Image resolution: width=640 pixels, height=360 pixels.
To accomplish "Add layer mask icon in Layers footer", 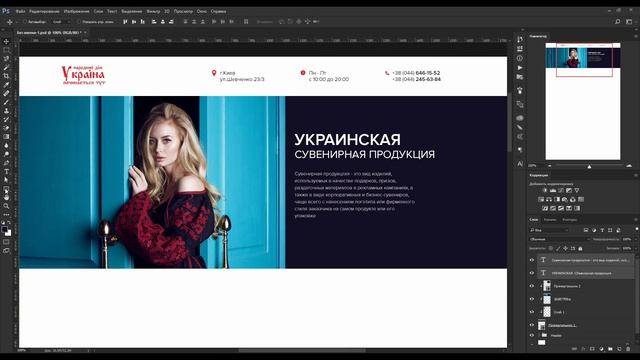I will tap(592, 349).
